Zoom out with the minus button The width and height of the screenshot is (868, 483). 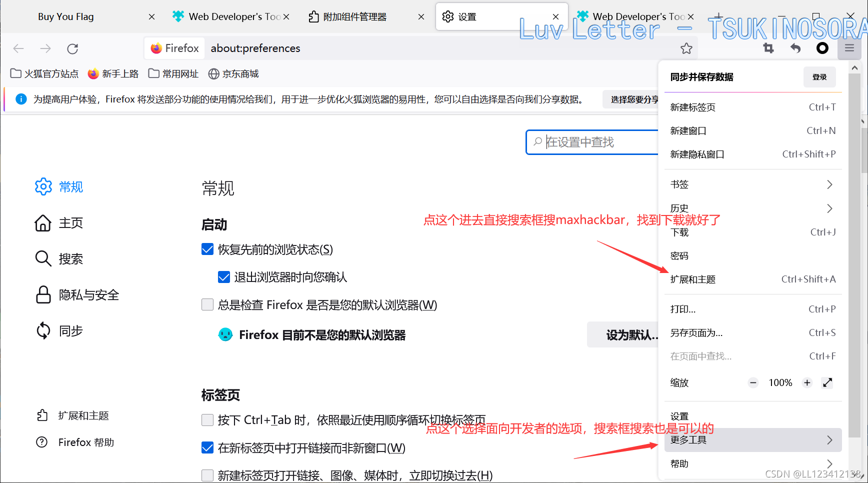pyautogui.click(x=753, y=383)
